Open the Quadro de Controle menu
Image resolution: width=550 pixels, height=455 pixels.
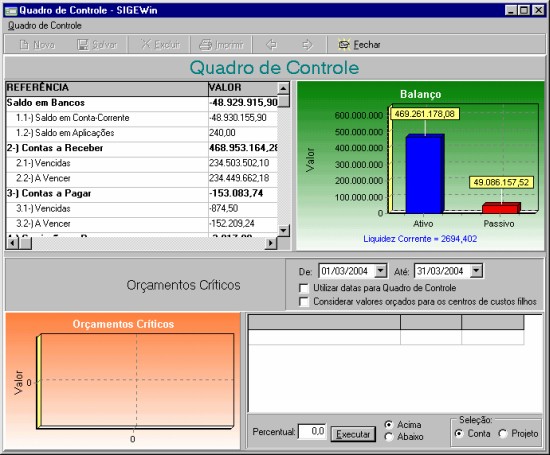(45, 26)
